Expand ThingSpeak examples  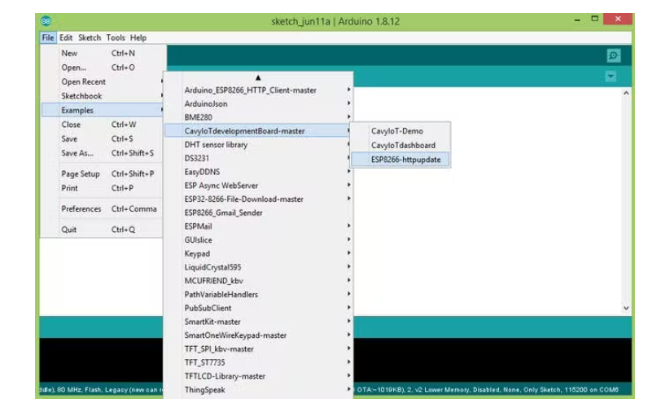[259, 390]
